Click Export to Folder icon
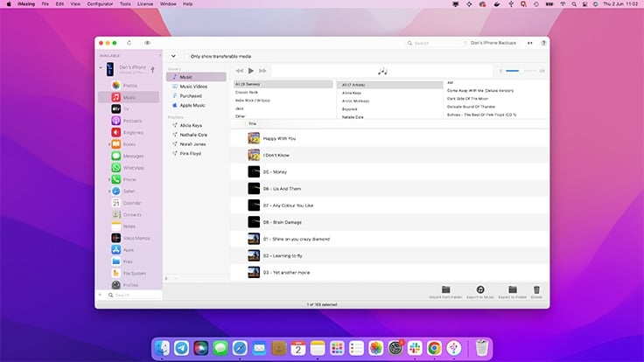The height and width of the screenshot is (362, 644). point(512,289)
